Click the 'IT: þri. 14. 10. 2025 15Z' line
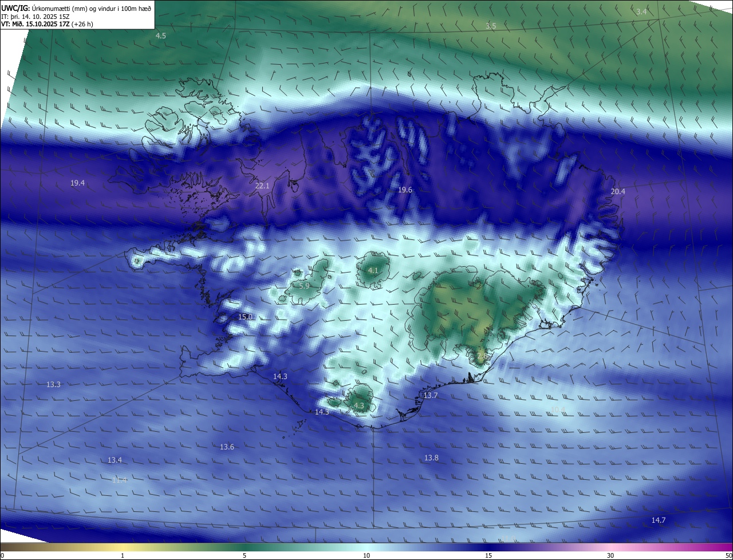This screenshot has height=560, width=733. click(37, 17)
